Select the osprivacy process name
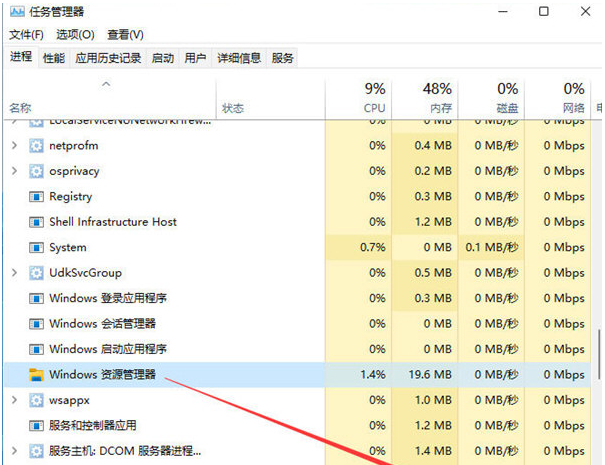Screen dimensions: 605x465 (x=74, y=171)
